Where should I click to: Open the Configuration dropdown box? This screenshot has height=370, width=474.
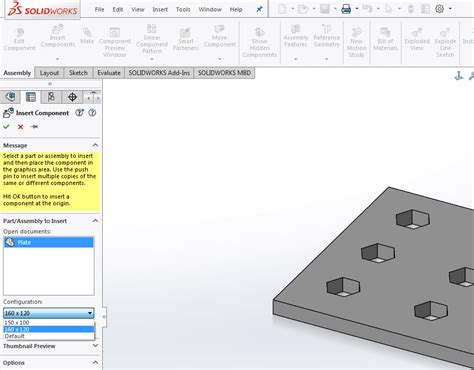49,313
